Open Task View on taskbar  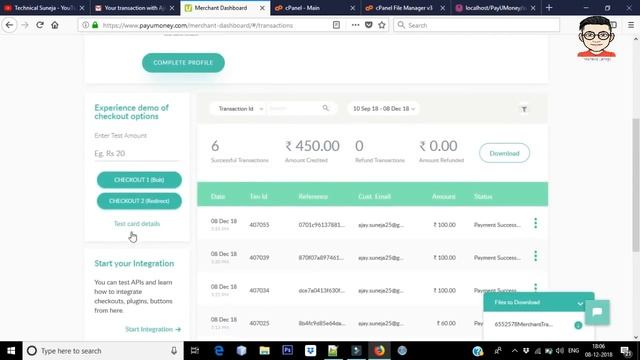tap(195, 351)
